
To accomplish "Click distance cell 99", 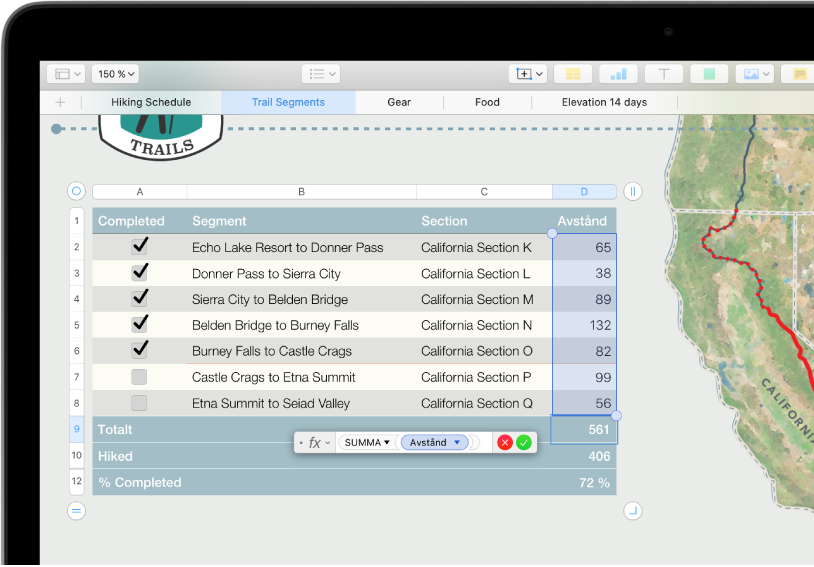I will tap(584, 377).
